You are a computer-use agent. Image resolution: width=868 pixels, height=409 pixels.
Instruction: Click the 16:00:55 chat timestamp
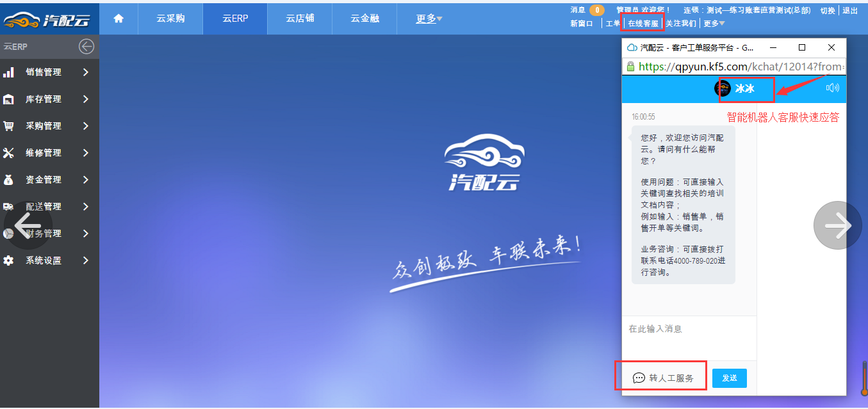coord(643,117)
